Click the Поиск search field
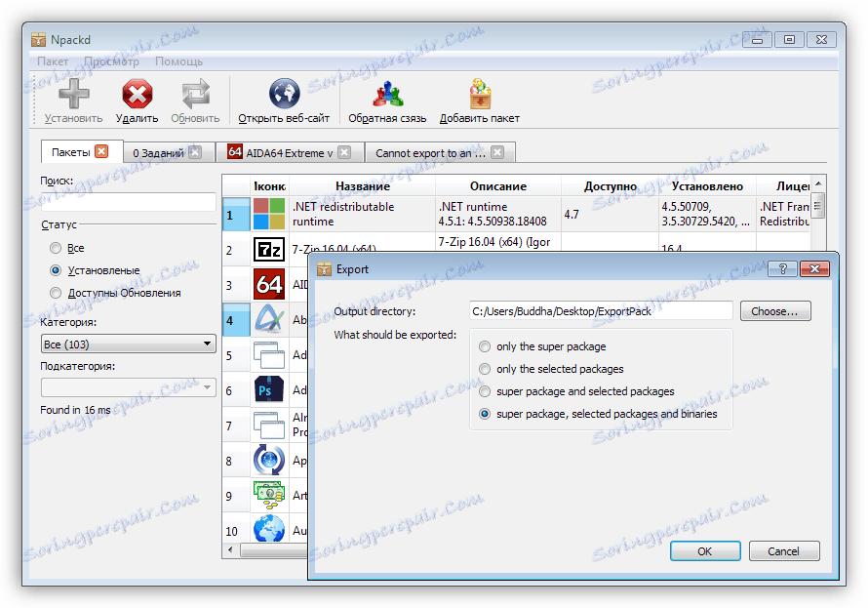Viewport: 868px width, 608px height. pyautogui.click(x=128, y=202)
